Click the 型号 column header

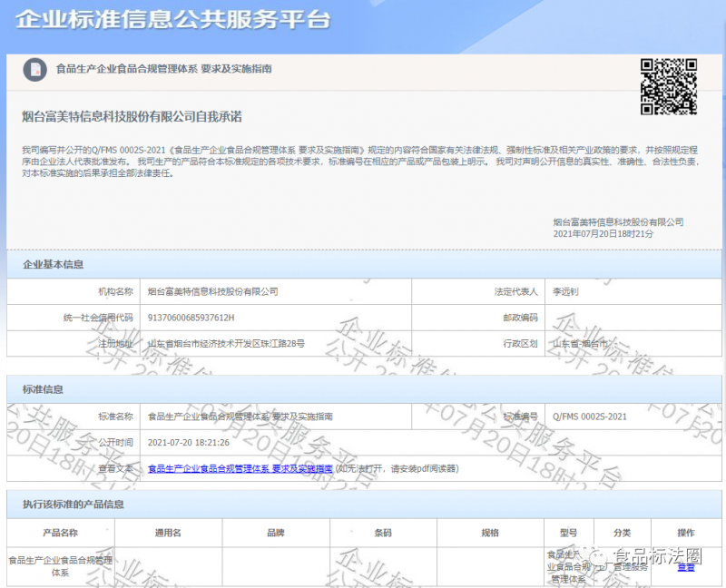click(x=568, y=533)
